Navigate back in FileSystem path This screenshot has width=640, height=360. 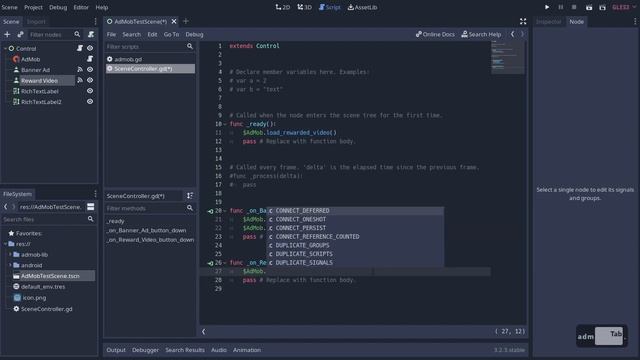[6, 207]
